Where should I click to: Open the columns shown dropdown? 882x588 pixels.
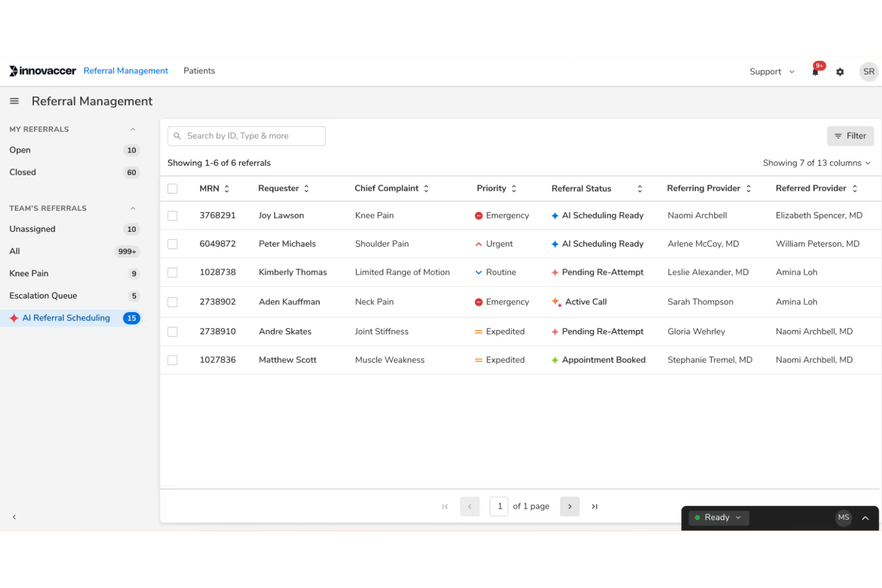tap(816, 163)
